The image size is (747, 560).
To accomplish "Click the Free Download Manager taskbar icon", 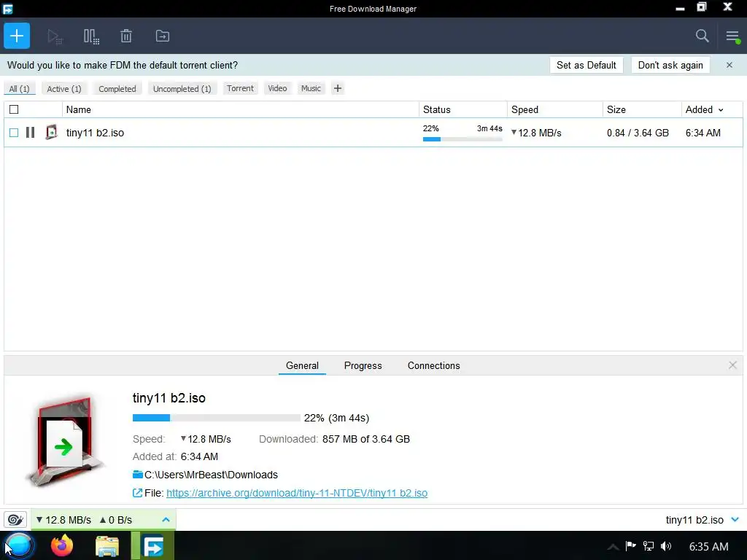I will (153, 546).
